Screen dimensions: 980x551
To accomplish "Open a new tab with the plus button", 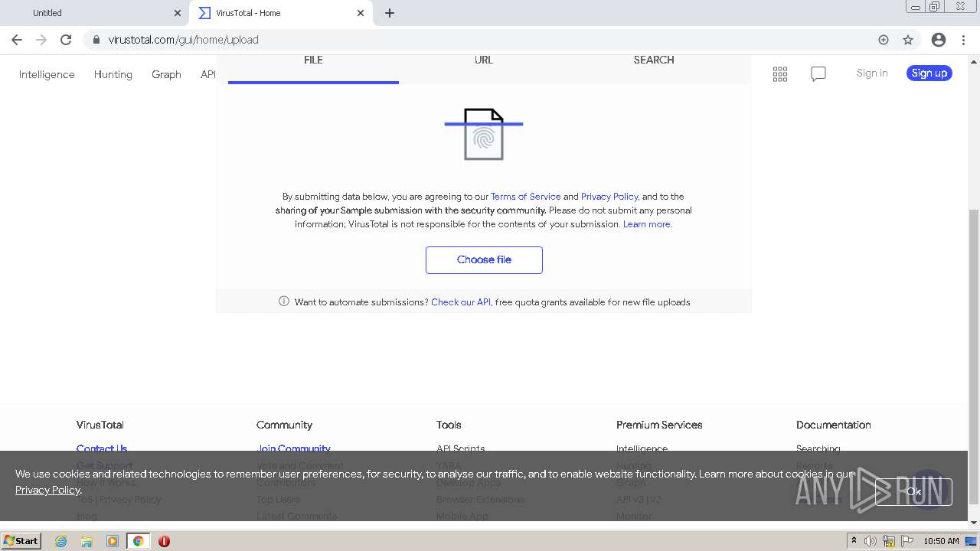I will click(390, 13).
